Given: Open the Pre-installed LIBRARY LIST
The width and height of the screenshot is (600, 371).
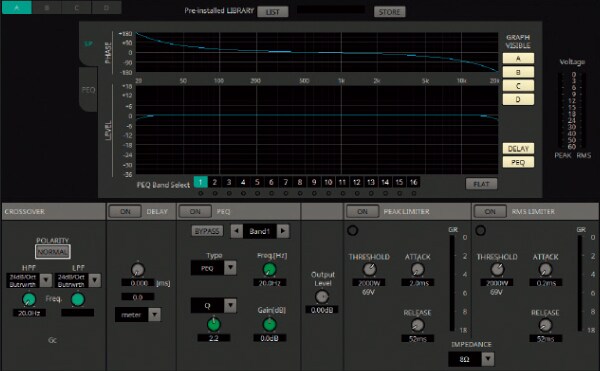Looking at the screenshot, I should 272,12.
